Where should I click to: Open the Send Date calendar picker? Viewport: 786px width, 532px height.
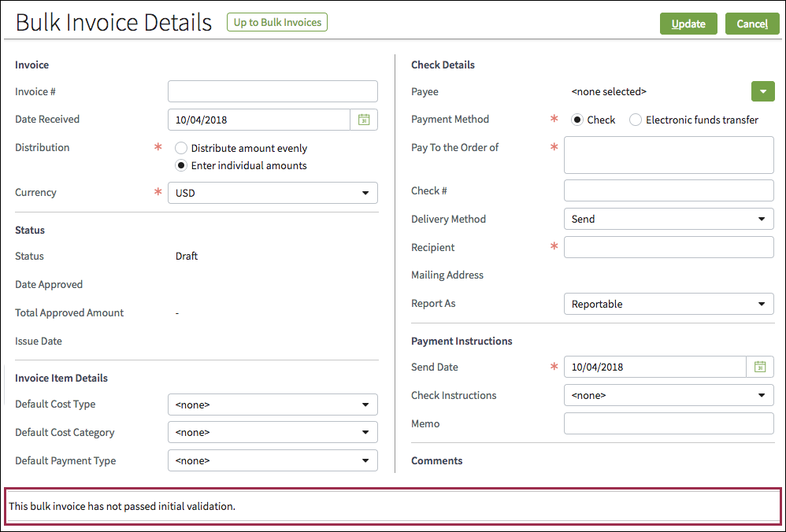(x=760, y=367)
